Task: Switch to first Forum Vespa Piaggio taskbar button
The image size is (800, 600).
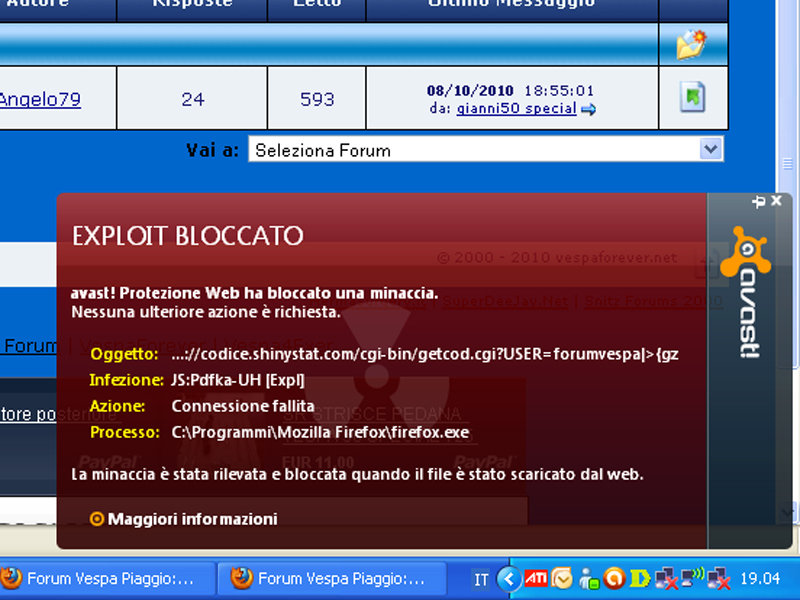Action: tap(107, 579)
